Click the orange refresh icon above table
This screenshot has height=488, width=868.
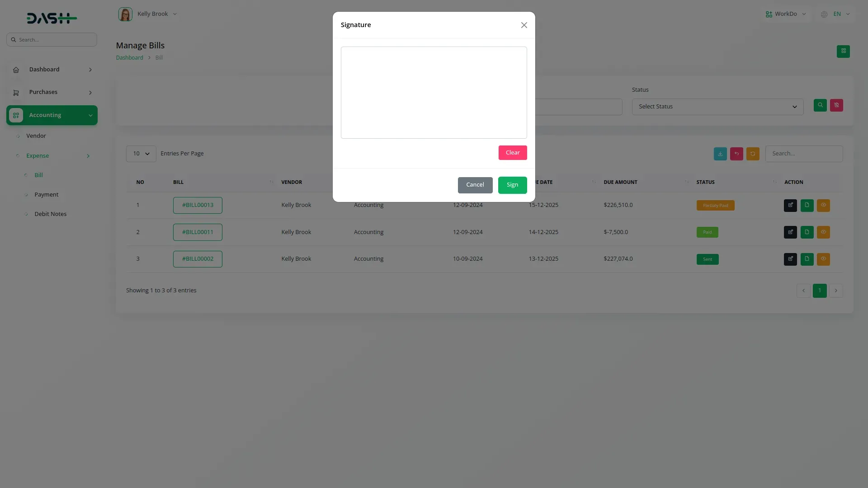click(753, 154)
